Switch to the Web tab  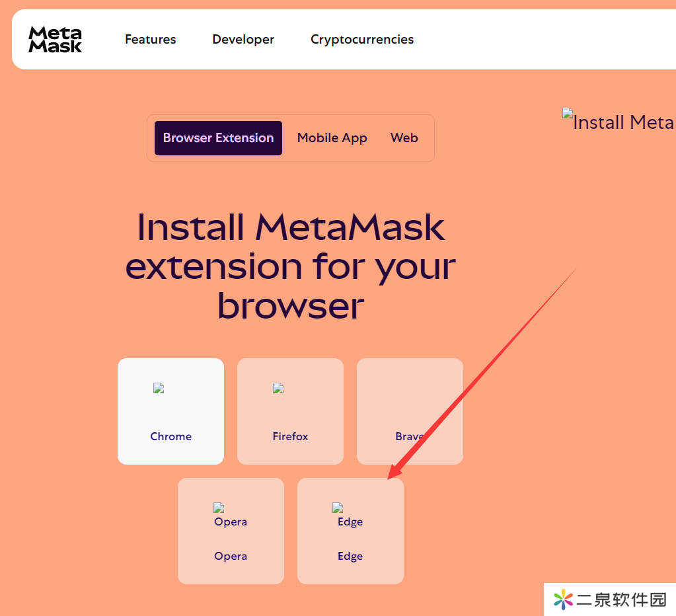404,138
